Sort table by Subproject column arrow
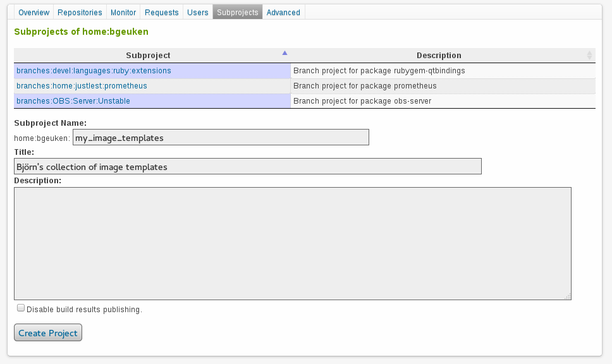Screen dimensions: 612x364 point(285,54)
